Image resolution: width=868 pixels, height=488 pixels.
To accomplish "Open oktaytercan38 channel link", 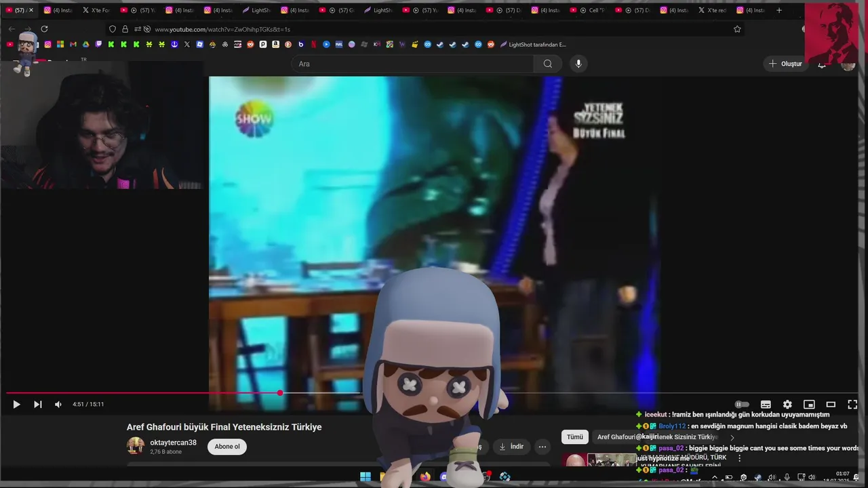I will 173,443.
